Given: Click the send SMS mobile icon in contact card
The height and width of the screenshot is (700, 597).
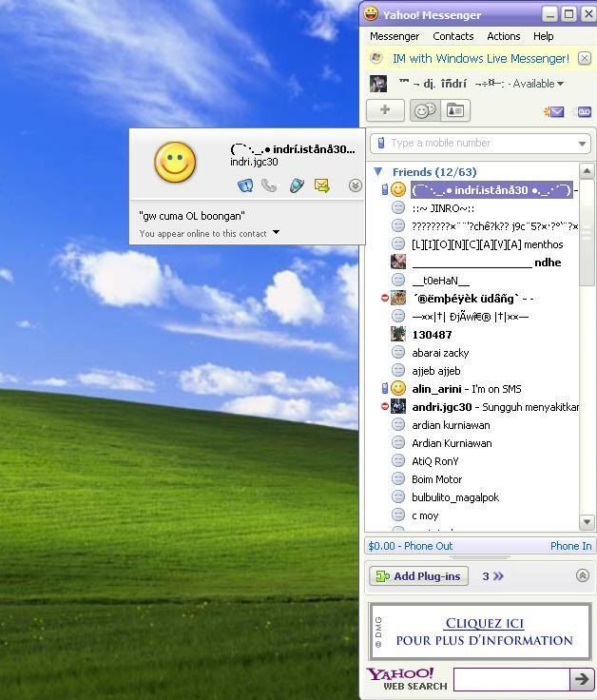Looking at the screenshot, I should [297, 185].
